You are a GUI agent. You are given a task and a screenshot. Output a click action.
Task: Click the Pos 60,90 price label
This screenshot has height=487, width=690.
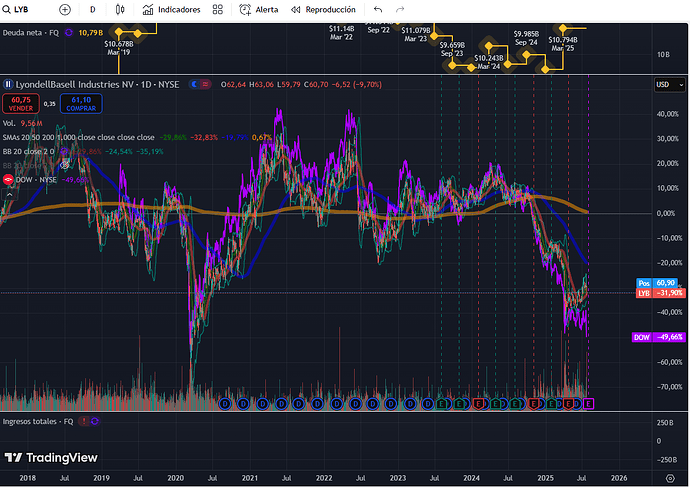coord(656,283)
